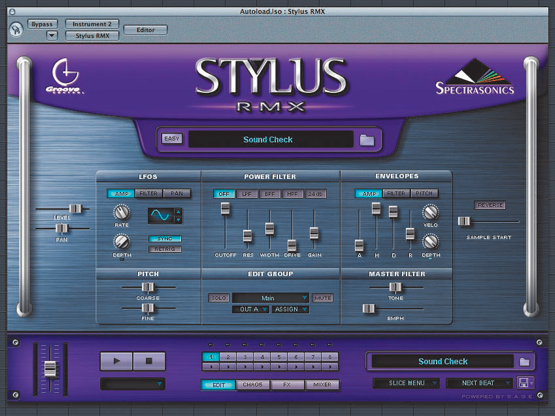The height and width of the screenshot is (416, 555).
Task: Click the envelope Velo knob
Action: 430,212
